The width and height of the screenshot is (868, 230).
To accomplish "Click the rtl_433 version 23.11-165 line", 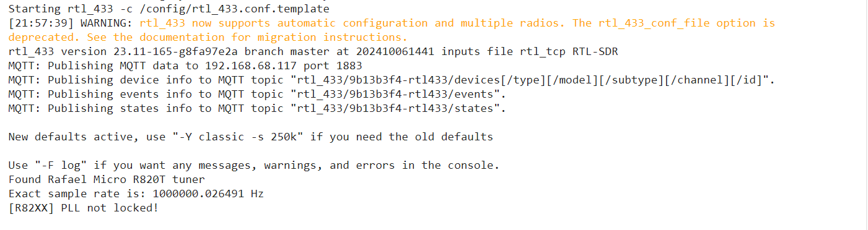I will click(x=313, y=52).
